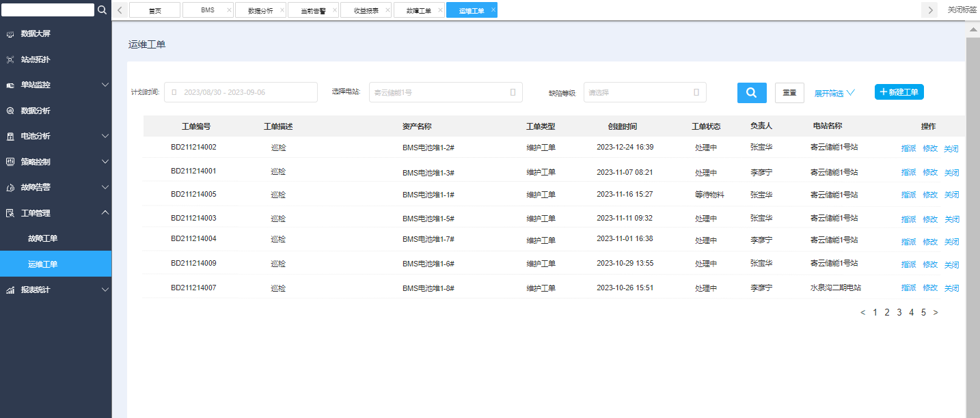Click the 策略控制 sidebar icon

[x=10, y=162]
